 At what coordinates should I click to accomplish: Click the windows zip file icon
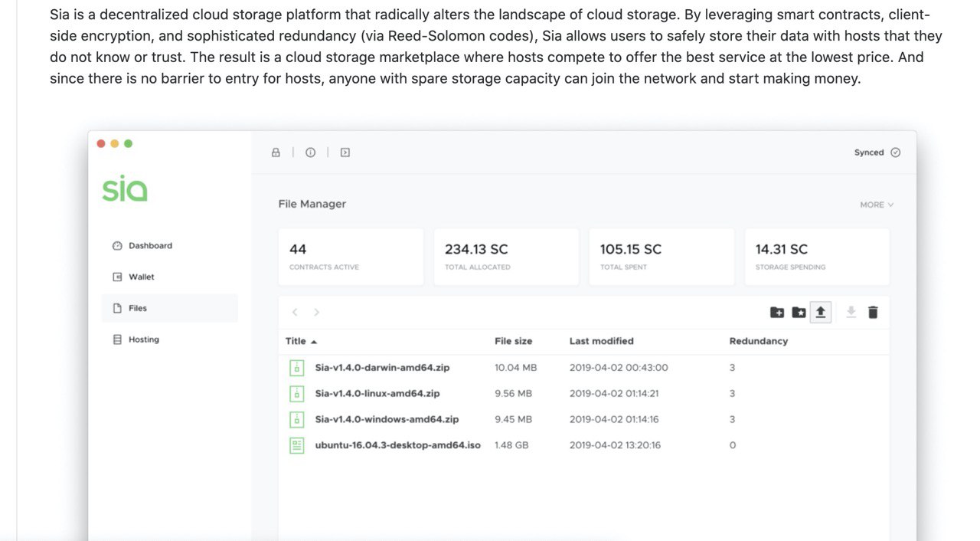tap(296, 419)
